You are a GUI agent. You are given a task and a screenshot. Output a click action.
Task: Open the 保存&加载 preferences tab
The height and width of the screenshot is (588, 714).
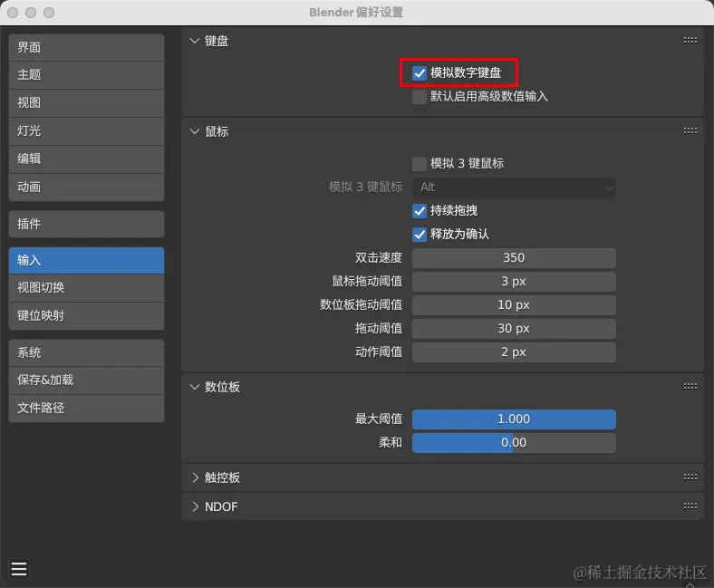pos(86,381)
